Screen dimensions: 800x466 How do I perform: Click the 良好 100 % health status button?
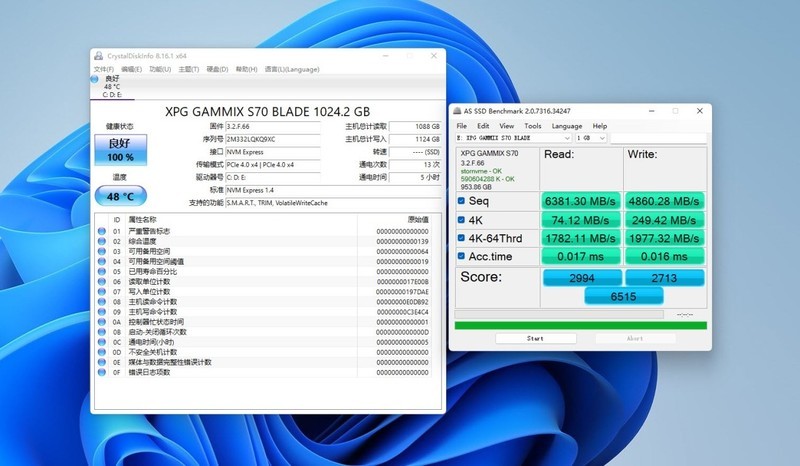click(121, 150)
